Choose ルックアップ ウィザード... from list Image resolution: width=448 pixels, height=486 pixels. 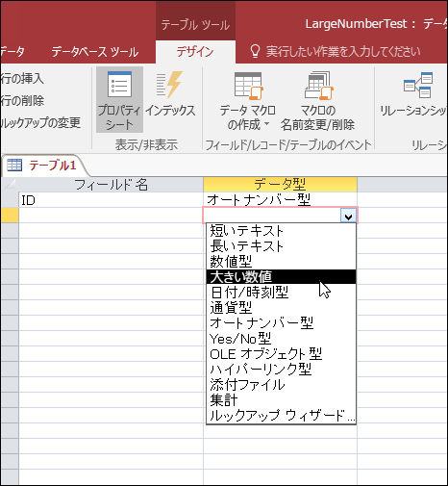point(281,416)
